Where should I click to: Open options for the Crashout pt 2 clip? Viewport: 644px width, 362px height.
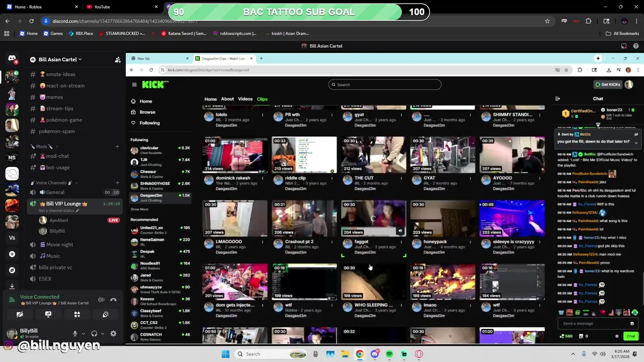tap(332, 242)
